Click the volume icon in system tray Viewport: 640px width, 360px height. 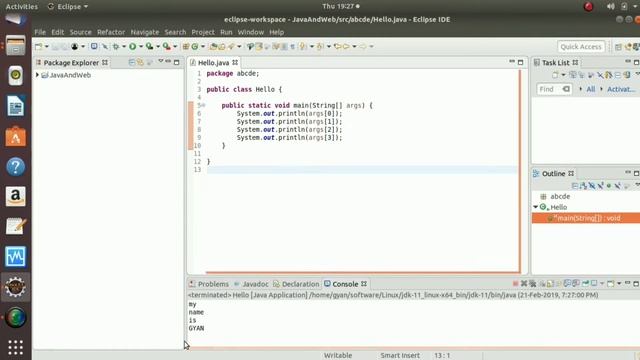tap(611, 7)
